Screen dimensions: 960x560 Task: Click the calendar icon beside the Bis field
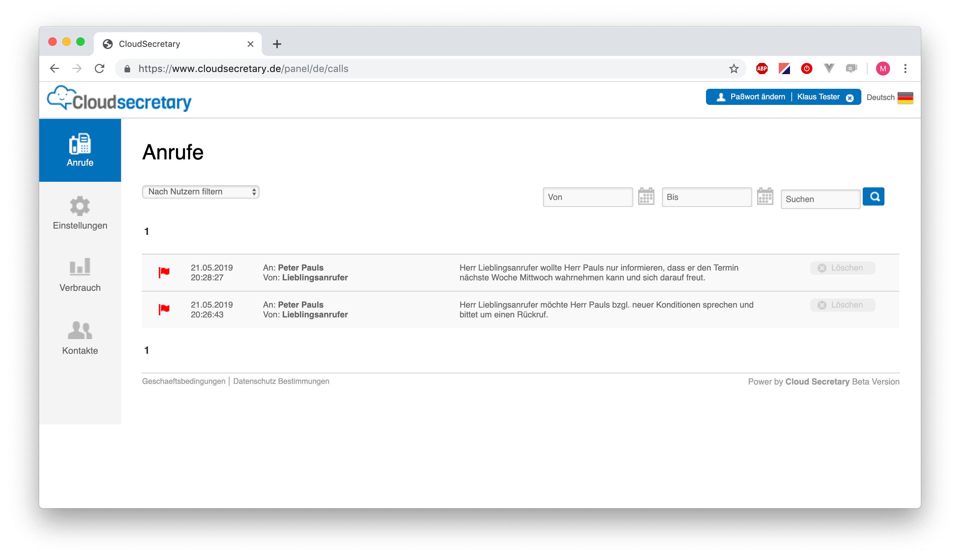pos(765,196)
